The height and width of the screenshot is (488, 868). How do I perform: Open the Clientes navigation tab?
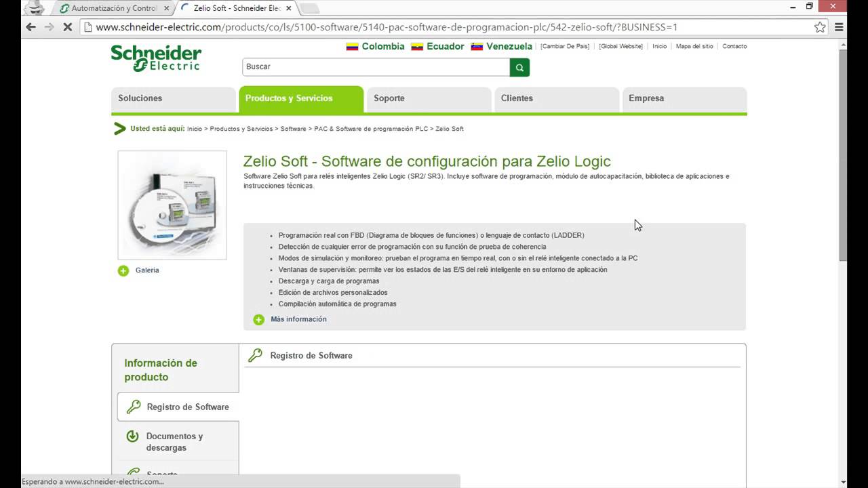(x=556, y=99)
